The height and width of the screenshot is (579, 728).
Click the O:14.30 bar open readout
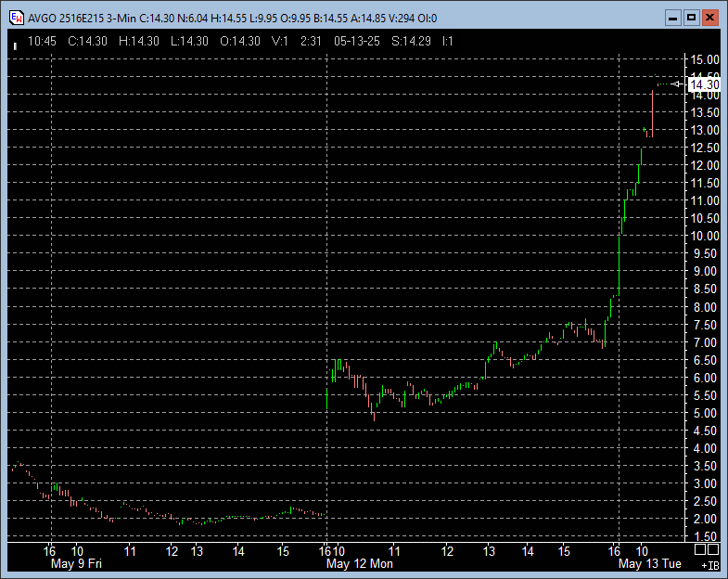(x=240, y=42)
